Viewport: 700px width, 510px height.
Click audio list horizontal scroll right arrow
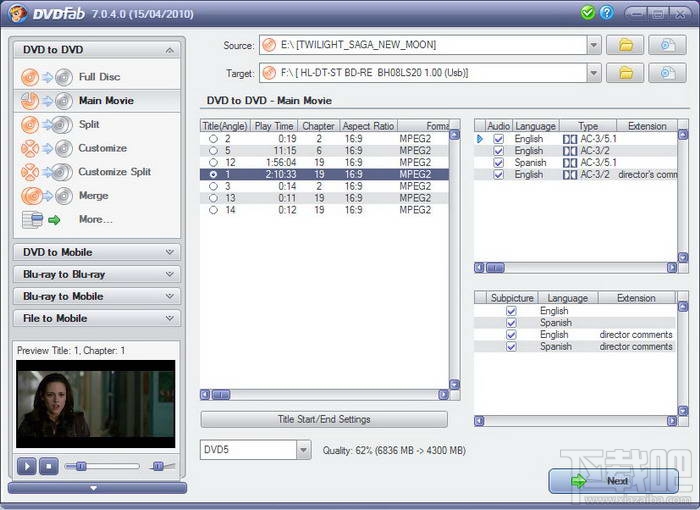[671, 268]
